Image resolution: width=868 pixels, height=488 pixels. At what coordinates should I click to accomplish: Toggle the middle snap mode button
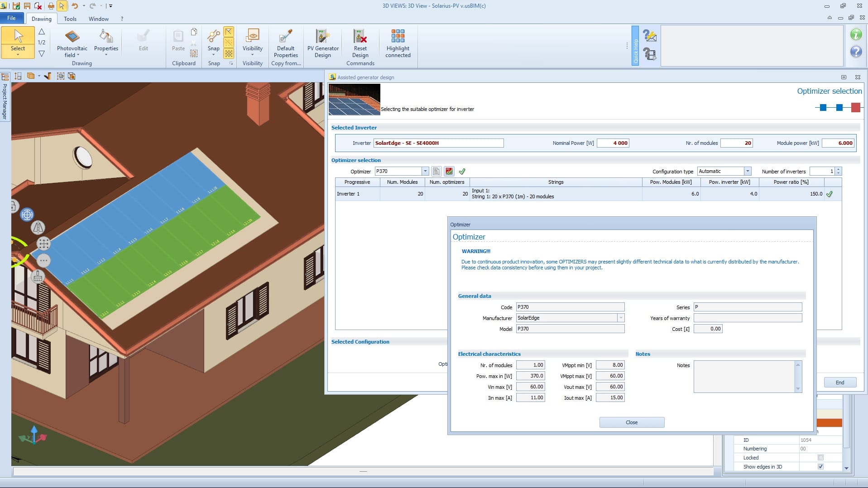coord(229,43)
